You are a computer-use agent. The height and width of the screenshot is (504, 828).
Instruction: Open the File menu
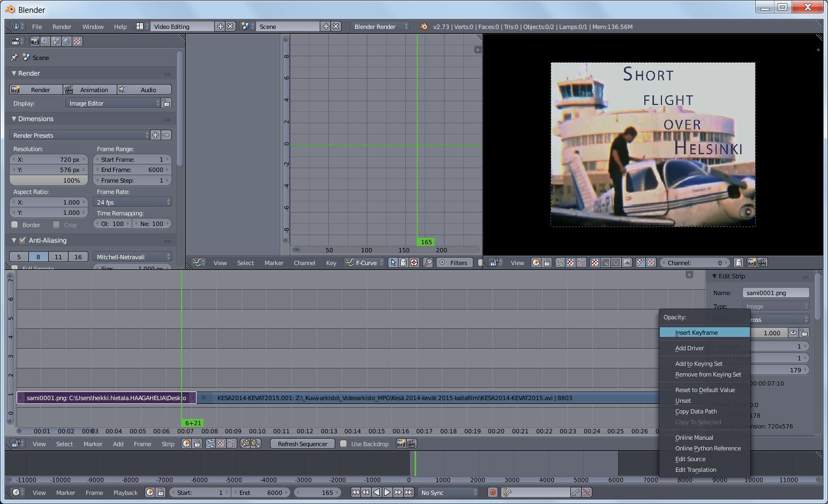(37, 26)
